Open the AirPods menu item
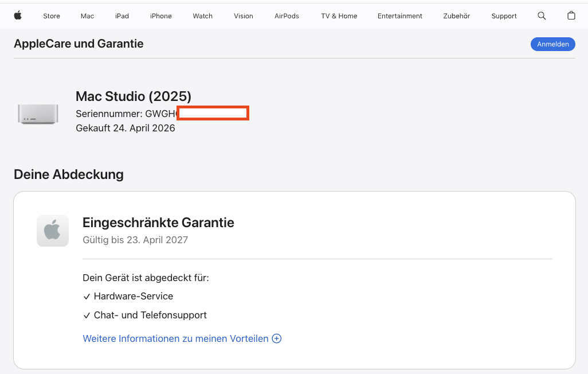Viewport: 588px width, 374px height. pyautogui.click(x=287, y=16)
